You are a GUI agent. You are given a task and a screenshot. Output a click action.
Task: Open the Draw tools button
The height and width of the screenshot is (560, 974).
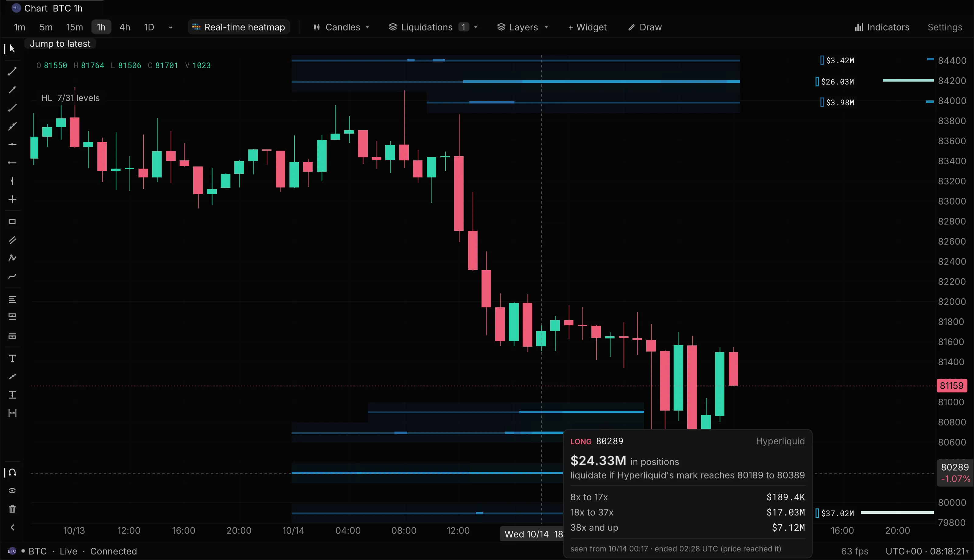tap(645, 27)
